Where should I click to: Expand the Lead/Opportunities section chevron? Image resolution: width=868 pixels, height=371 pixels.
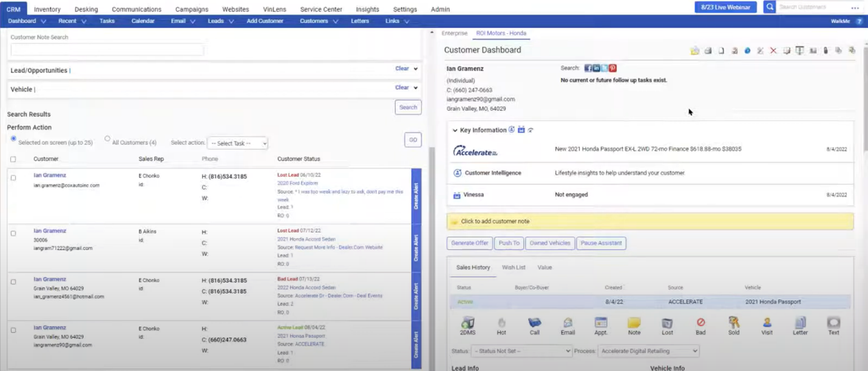416,69
